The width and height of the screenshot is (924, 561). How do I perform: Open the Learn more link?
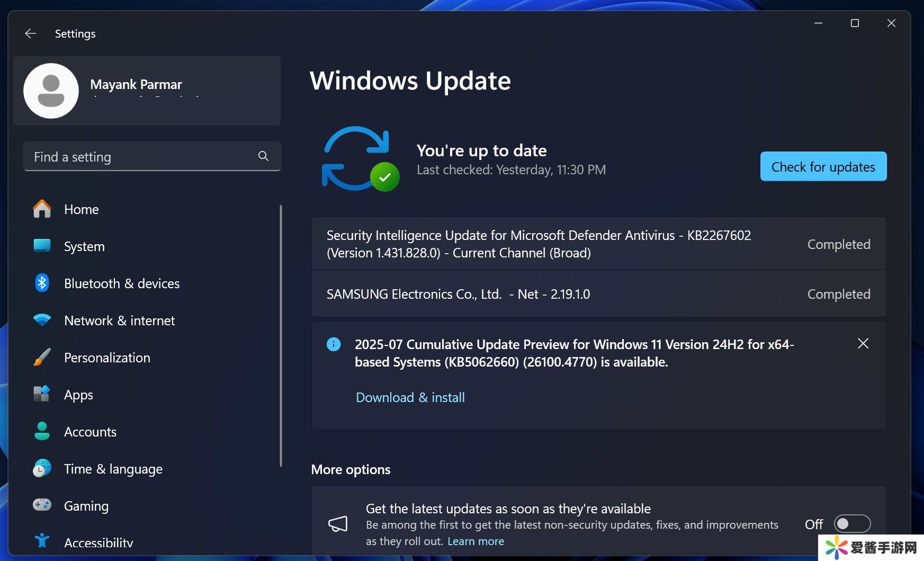tap(476, 541)
